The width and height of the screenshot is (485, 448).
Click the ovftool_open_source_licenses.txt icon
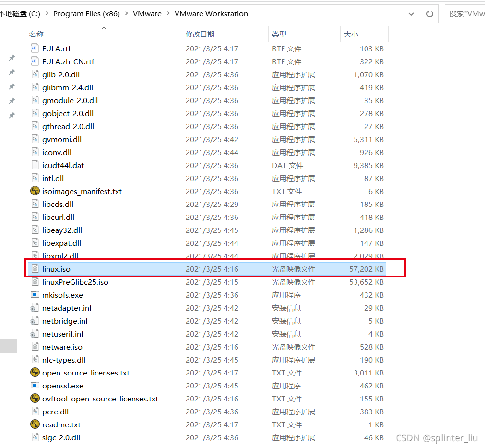coord(35,398)
